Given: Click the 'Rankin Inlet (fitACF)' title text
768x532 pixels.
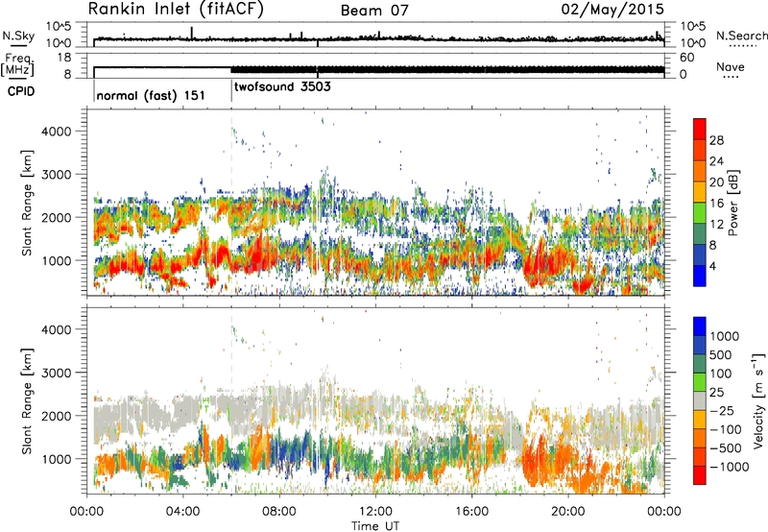Looking at the screenshot, I should [176, 9].
